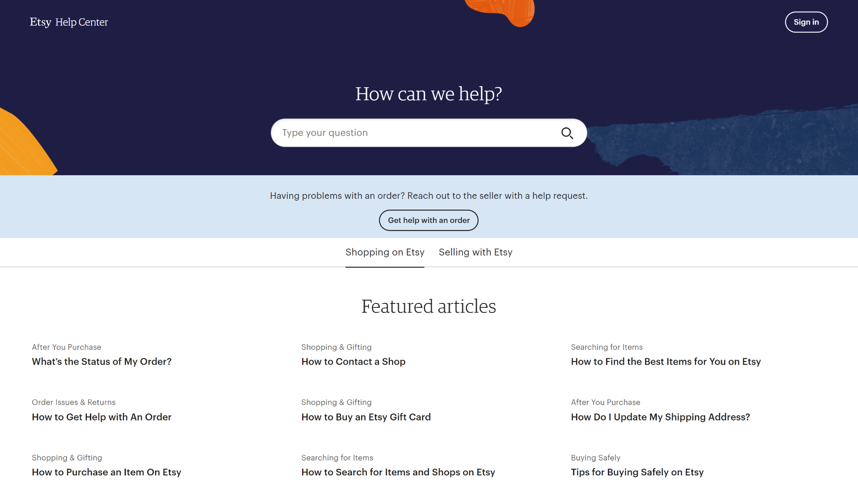858x504 pixels.
Task: Open How to Contact a Shop article
Action: 353,361
